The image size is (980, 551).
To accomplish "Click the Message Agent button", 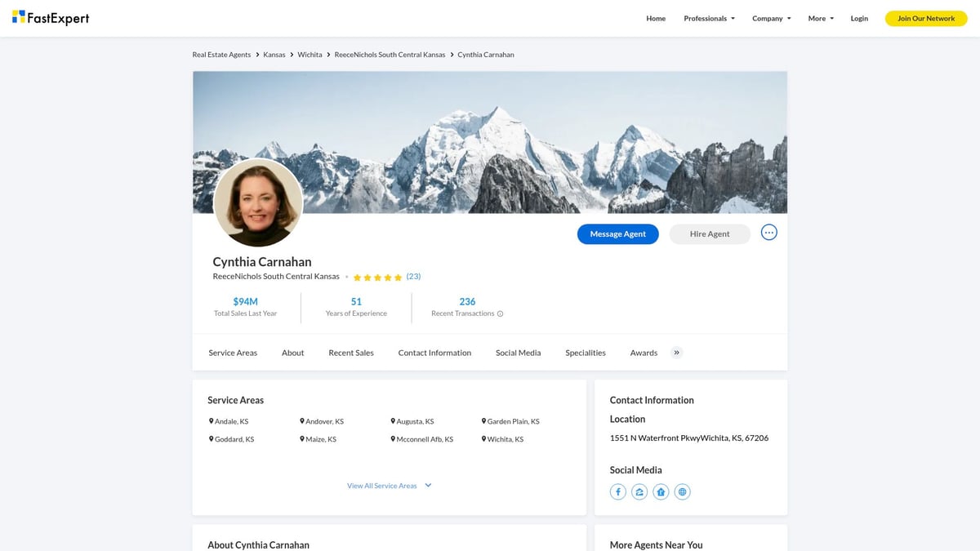I will pyautogui.click(x=617, y=233).
